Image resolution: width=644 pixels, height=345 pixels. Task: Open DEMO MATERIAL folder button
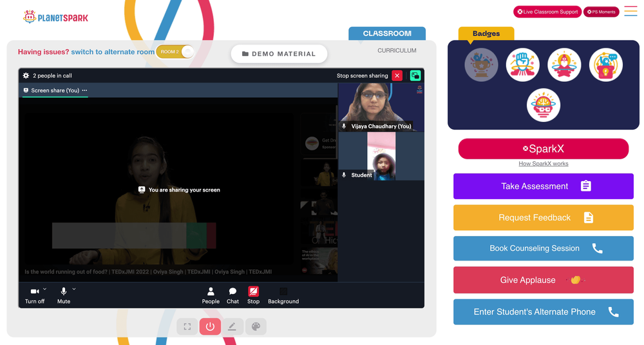(x=279, y=54)
